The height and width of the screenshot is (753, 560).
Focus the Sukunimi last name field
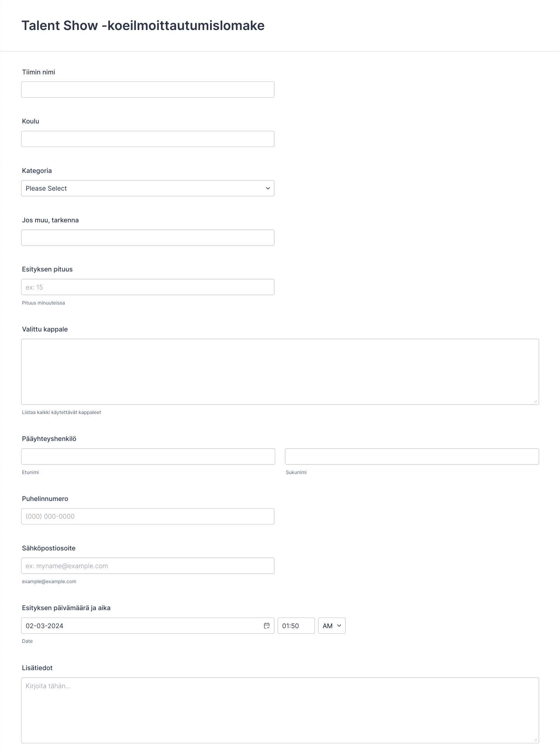(412, 456)
